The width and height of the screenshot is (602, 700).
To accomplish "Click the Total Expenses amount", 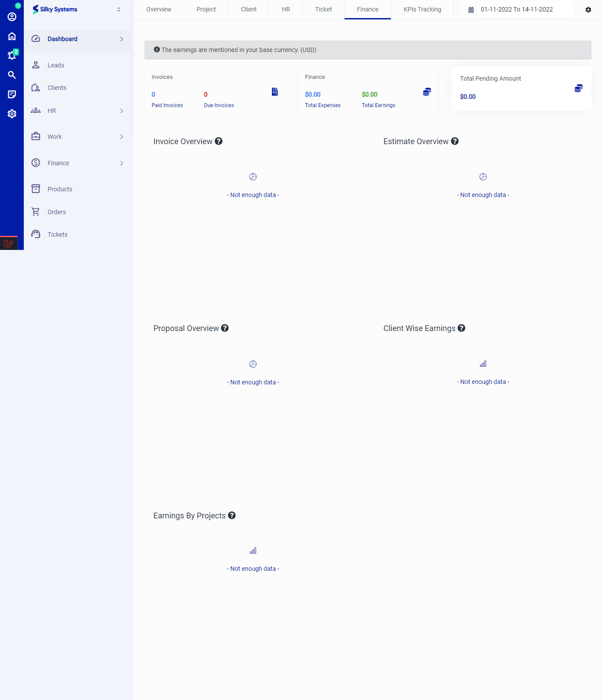I will point(313,94).
